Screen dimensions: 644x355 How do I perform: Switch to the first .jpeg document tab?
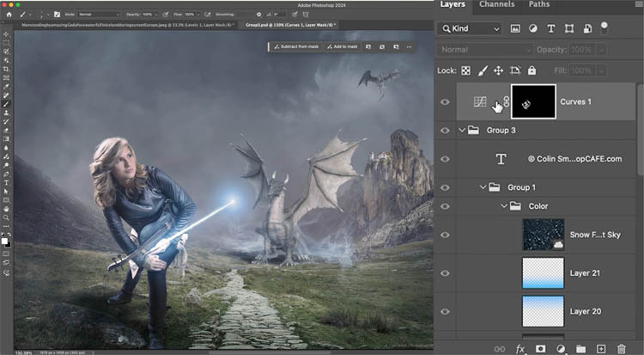(x=128, y=25)
